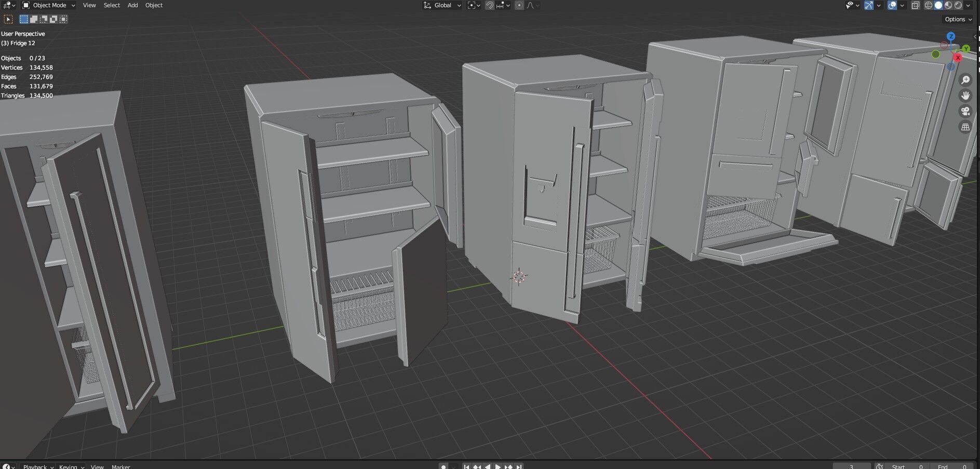Viewport: 980px width, 469px height.
Task: Select the Tweak select tool icon
Action: (x=8, y=19)
